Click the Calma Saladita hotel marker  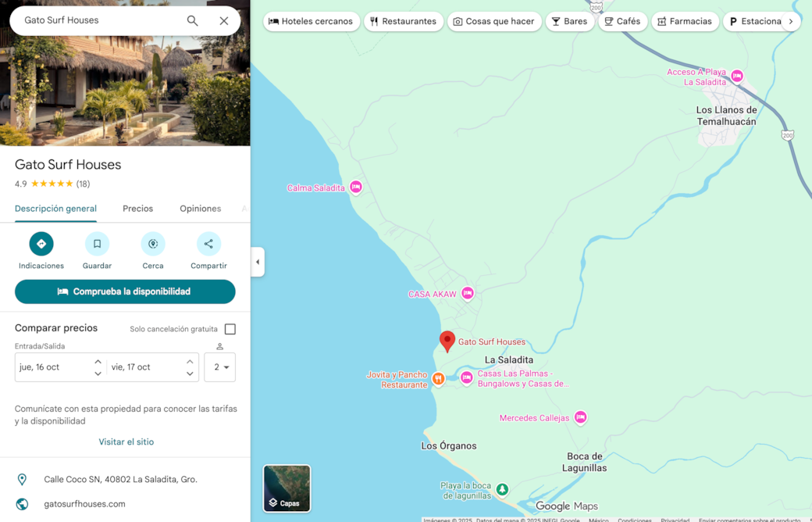point(356,188)
